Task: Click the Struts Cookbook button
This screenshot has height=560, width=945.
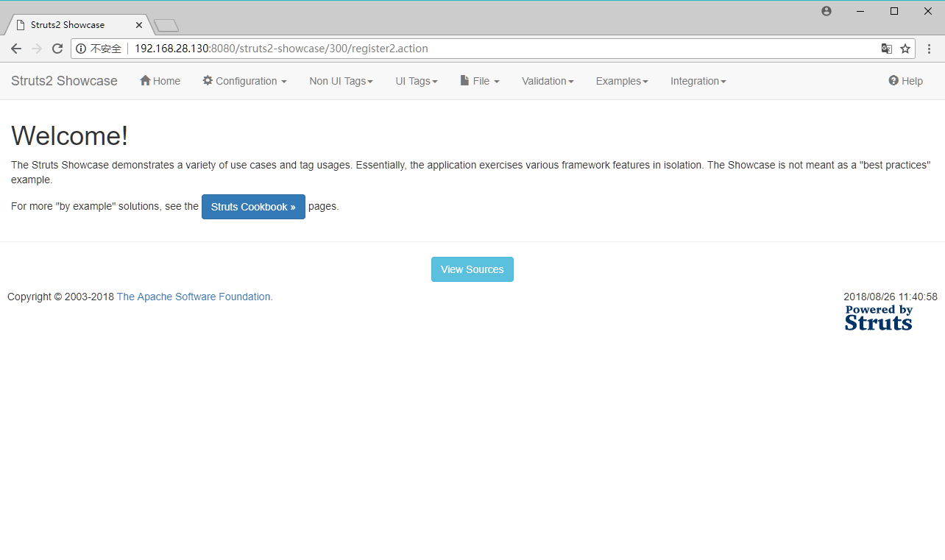Action: (x=253, y=207)
